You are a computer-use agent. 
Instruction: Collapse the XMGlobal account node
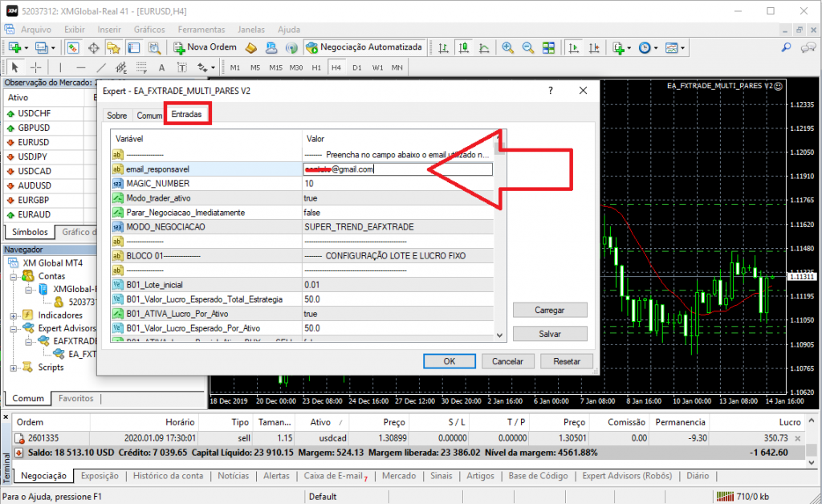tap(29, 289)
